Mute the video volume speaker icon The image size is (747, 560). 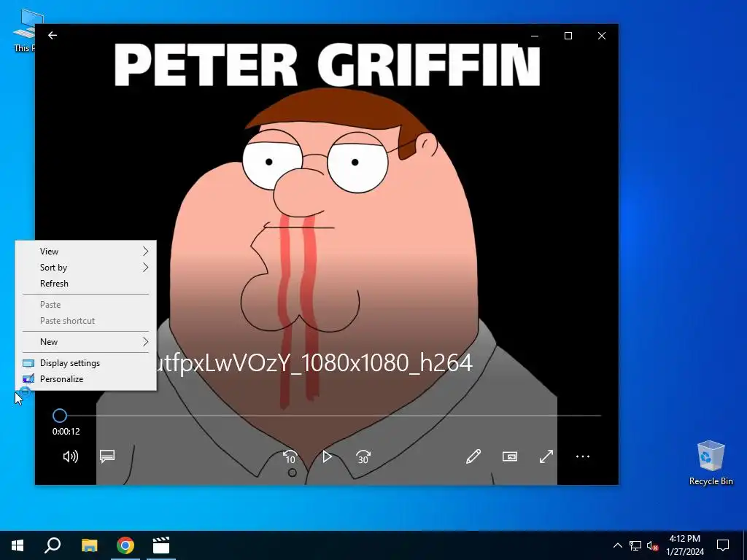[71, 456]
